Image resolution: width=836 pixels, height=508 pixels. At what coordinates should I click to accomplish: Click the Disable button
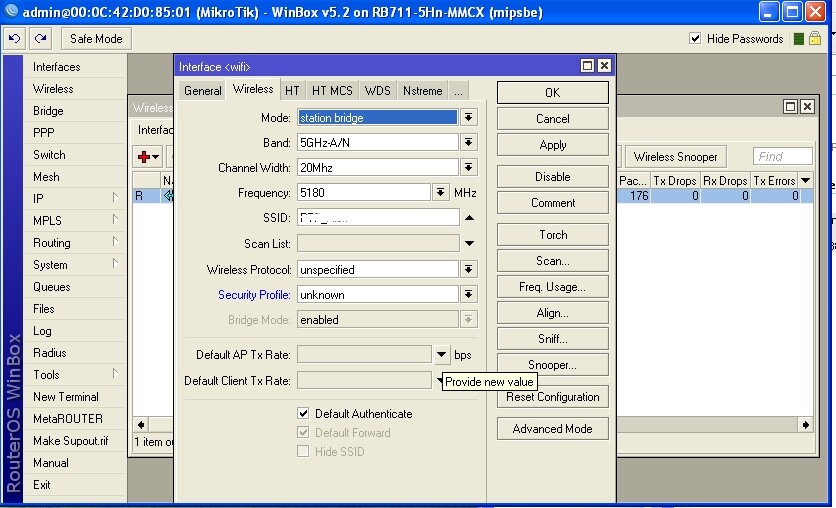click(552, 176)
